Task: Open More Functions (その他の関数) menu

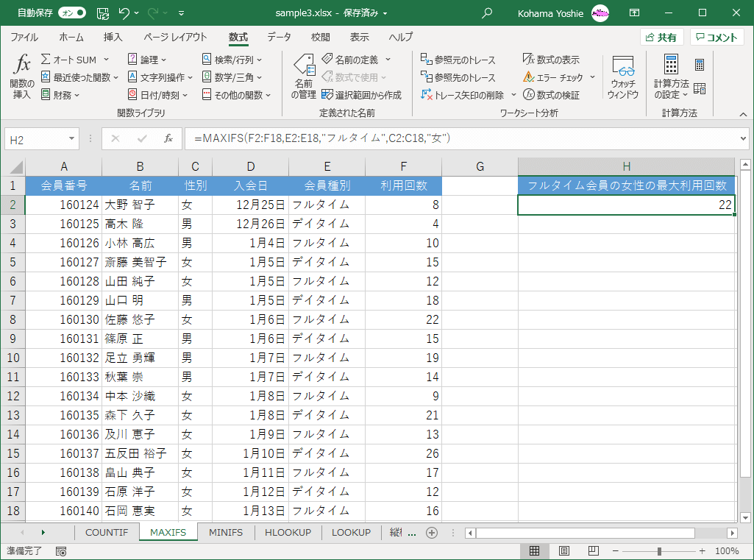Action: coord(237,95)
